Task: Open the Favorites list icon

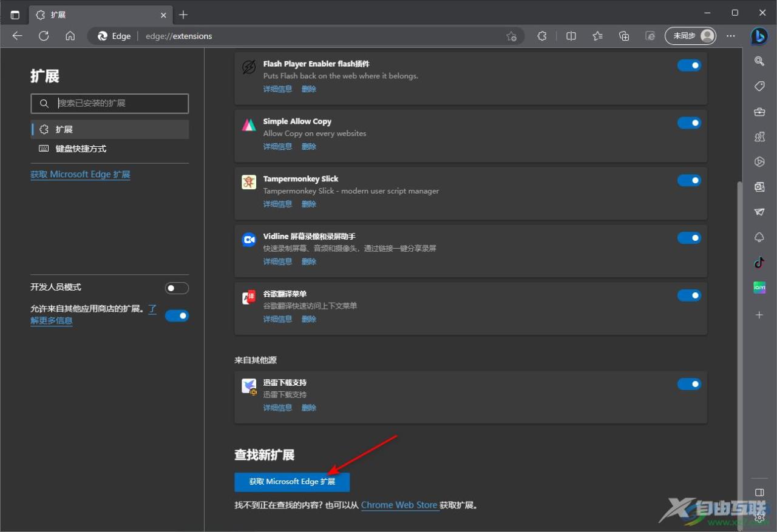Action: [598, 36]
